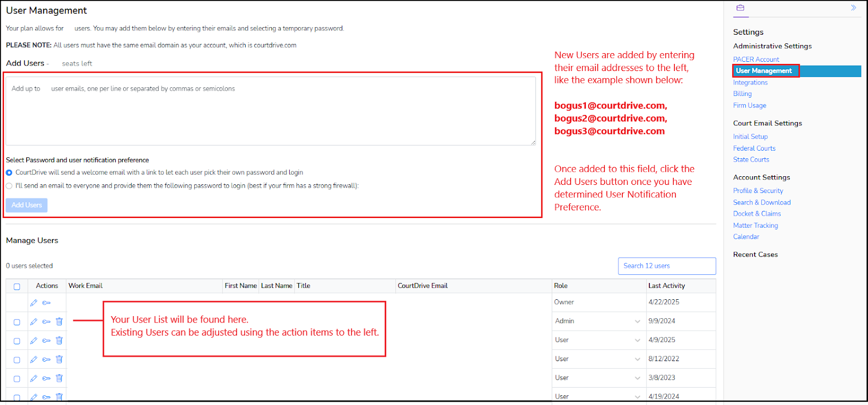Click the key icon for user active 4/9/2025
This screenshot has width=868, height=405.
pyautogui.click(x=47, y=341)
